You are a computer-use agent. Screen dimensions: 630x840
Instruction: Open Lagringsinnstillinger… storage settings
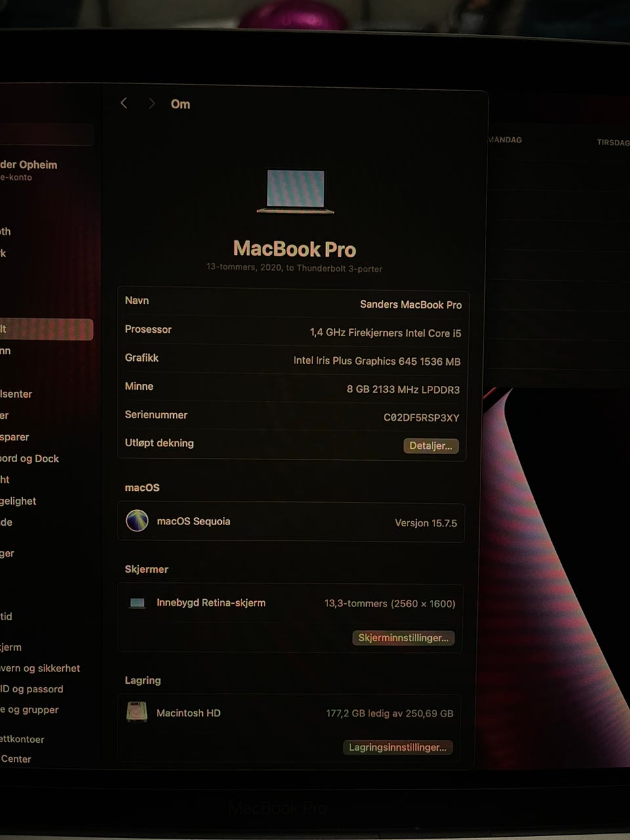click(x=397, y=747)
